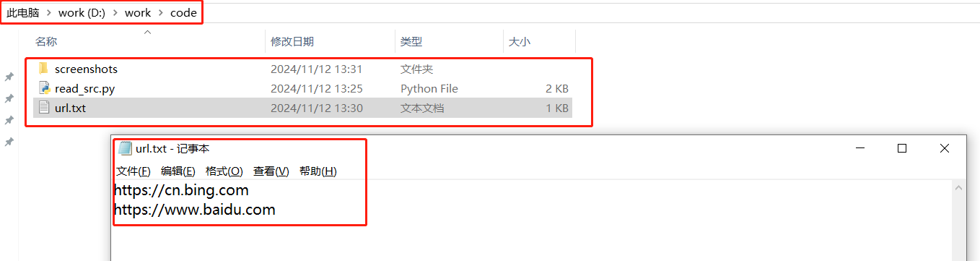This screenshot has height=261, width=980.
Task: Sort files by the 名称 column header
Action: tap(46, 42)
